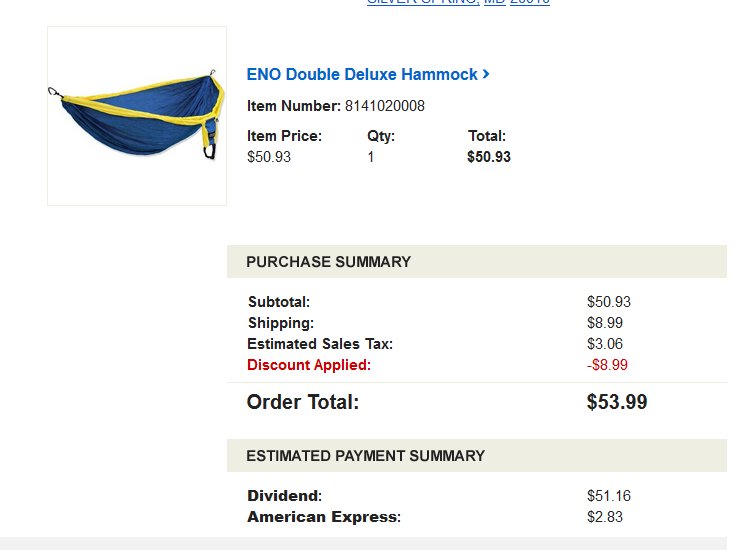The width and height of the screenshot is (749, 550).
Task: Click the Subtotal amount $50.93
Action: [x=609, y=302]
